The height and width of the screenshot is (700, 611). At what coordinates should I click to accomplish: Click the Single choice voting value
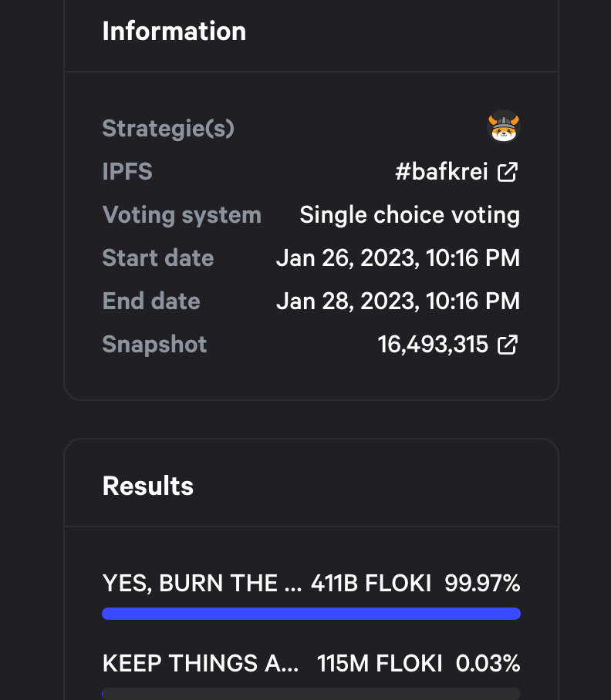pos(410,214)
